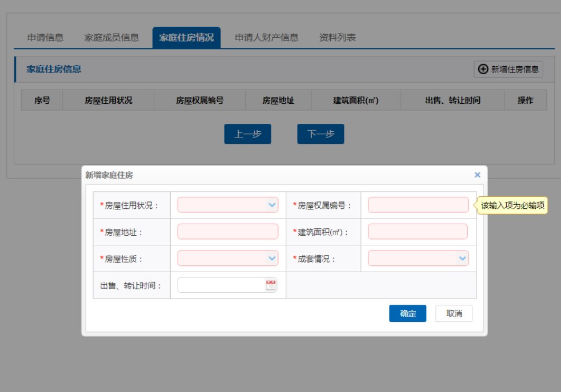Close the 新增家庭住房 dialog with X

click(x=478, y=175)
